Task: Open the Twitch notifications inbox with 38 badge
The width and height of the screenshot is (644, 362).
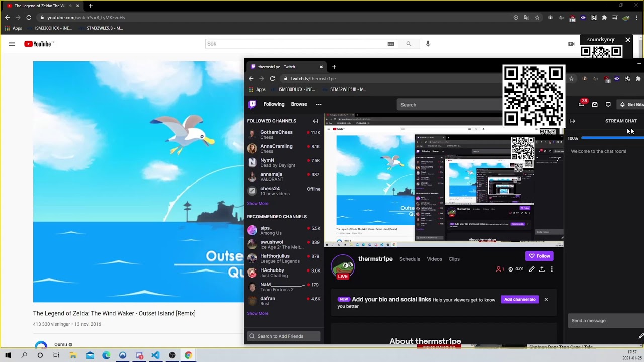Action: click(x=582, y=103)
